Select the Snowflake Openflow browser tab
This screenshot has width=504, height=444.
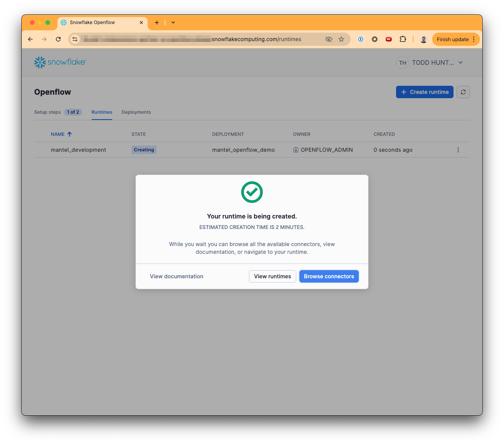click(103, 23)
